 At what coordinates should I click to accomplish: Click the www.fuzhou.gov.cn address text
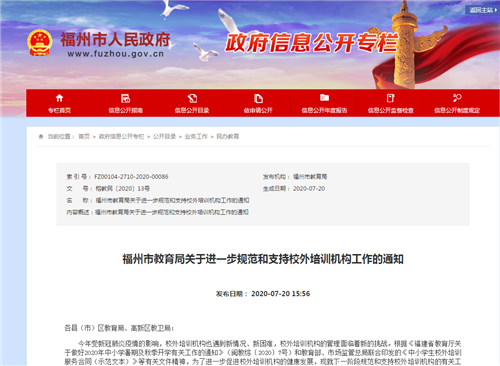pos(116,54)
